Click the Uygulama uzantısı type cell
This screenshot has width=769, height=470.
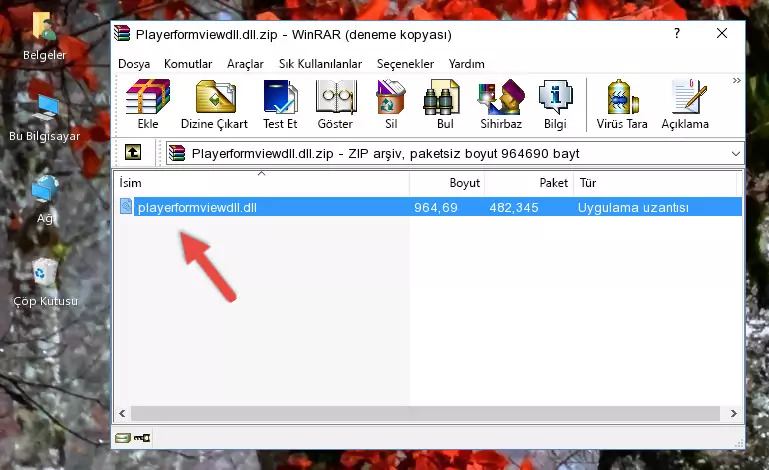pyautogui.click(x=633, y=208)
